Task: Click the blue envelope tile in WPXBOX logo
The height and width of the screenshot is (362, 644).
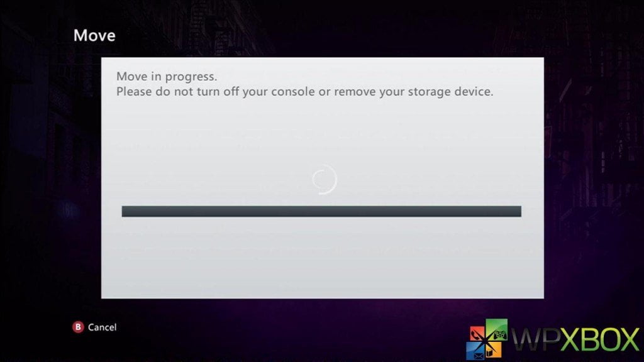Action: point(475,351)
